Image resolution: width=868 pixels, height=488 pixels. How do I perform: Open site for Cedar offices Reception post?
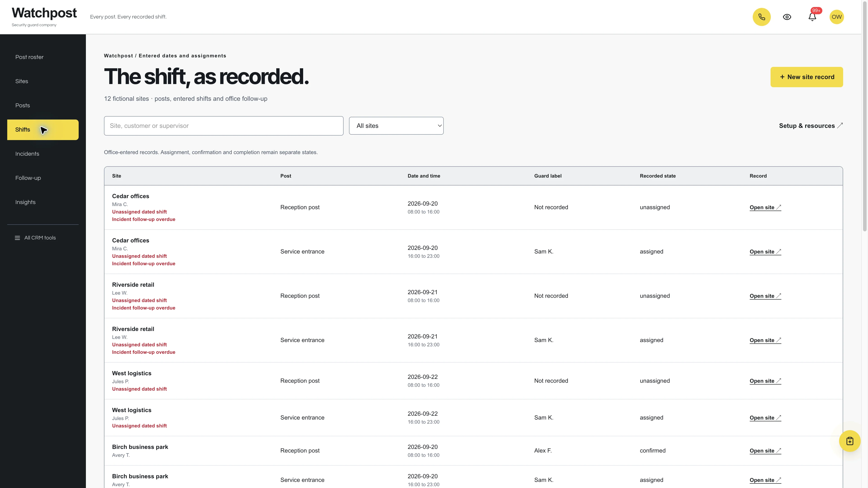click(x=765, y=207)
